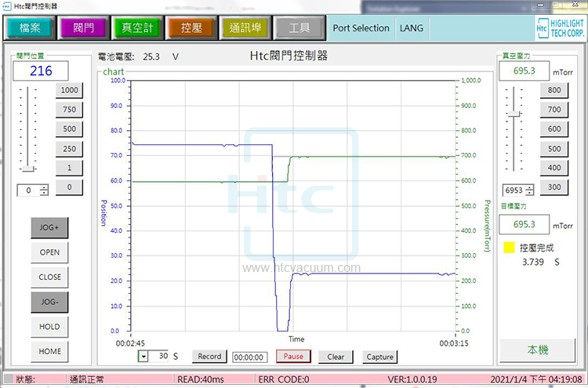
Task: Set valve position preset 1
Action: coord(69,168)
